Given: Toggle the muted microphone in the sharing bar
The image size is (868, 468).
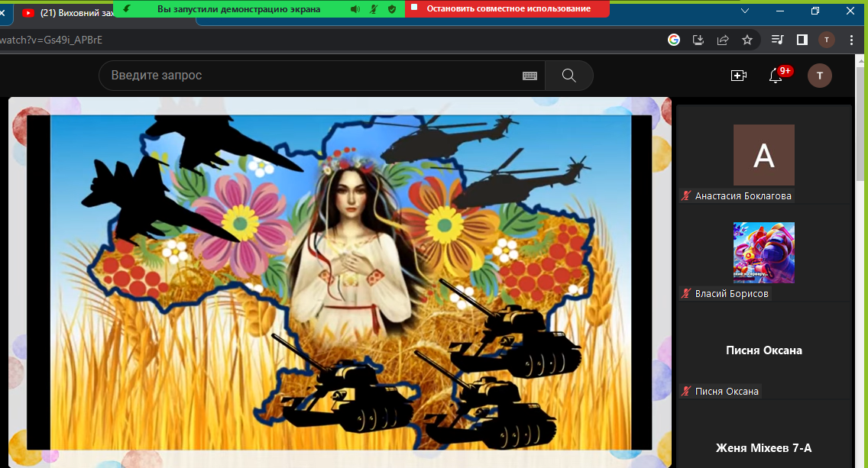Looking at the screenshot, I should point(374,9).
